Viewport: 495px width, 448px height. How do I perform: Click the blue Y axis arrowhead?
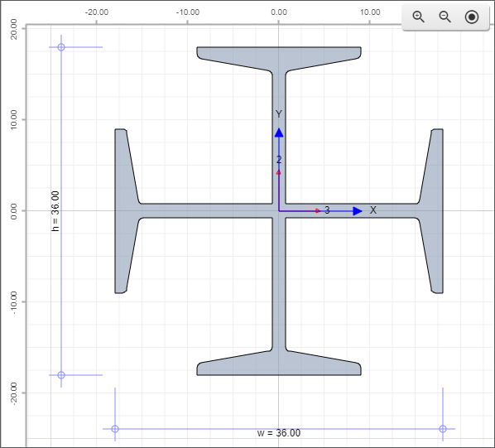[279, 132]
